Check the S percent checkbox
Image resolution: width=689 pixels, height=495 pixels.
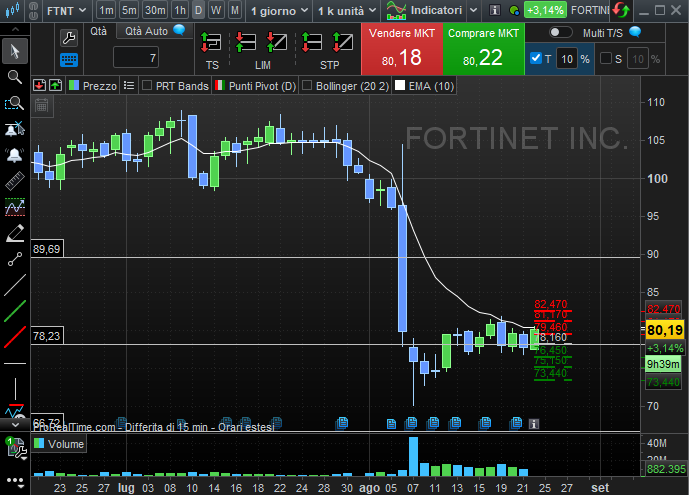[x=606, y=58]
